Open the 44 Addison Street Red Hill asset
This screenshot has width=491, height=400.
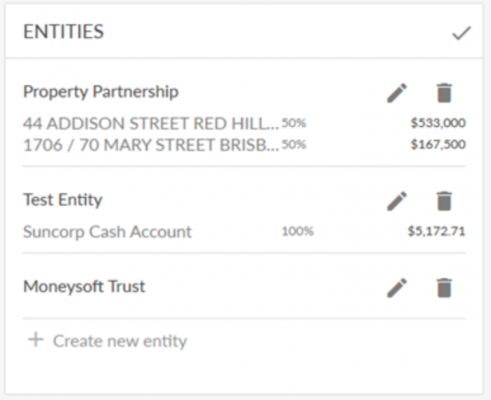[x=151, y=124]
